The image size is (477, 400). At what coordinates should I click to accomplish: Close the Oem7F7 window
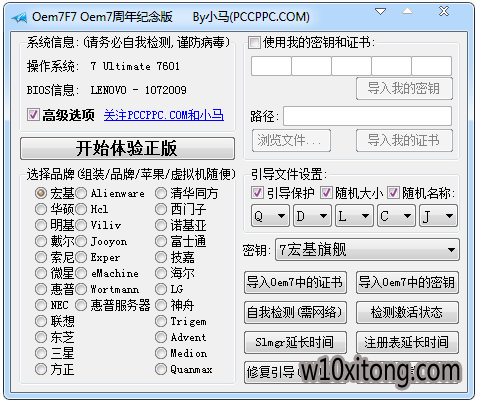(x=444, y=11)
